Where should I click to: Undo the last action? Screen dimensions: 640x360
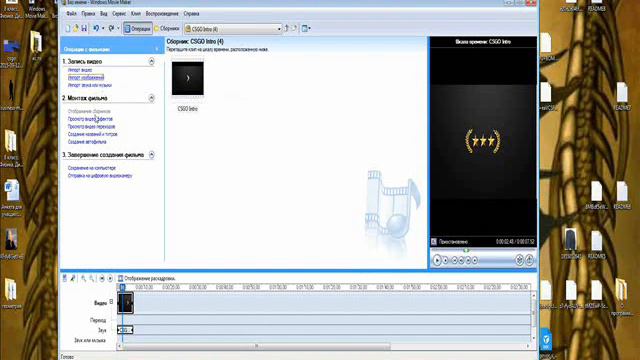pyautogui.click(x=96, y=29)
